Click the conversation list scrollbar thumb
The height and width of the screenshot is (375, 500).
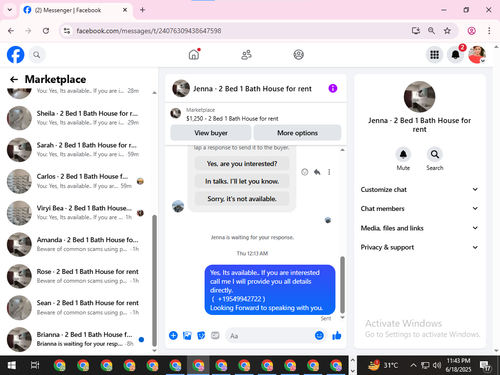pos(154,281)
